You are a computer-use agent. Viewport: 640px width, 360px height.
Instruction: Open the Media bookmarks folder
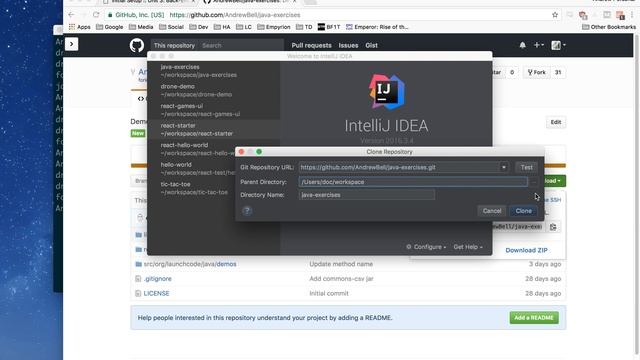coord(141,27)
